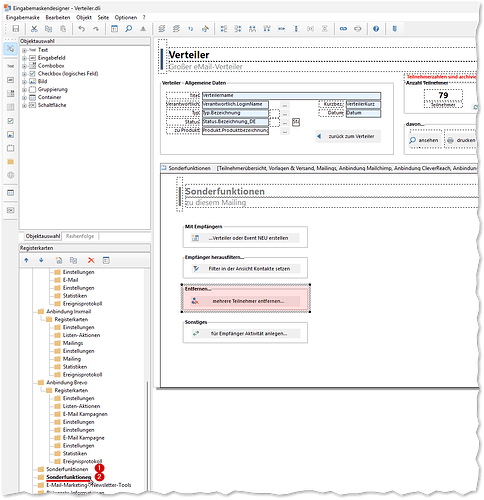Click 'zurück zum Verteiler' button
484x500 pixels.
pyautogui.click(x=348, y=136)
